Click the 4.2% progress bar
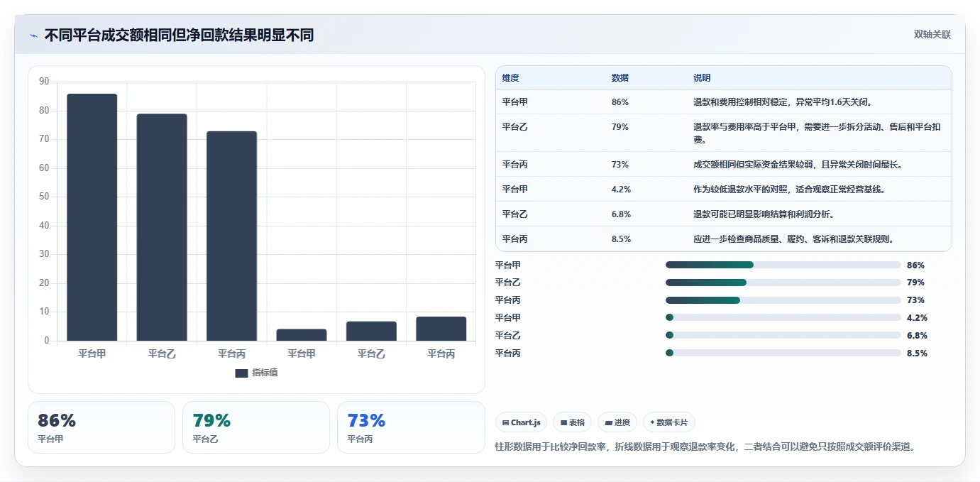980x482 pixels. [x=783, y=318]
